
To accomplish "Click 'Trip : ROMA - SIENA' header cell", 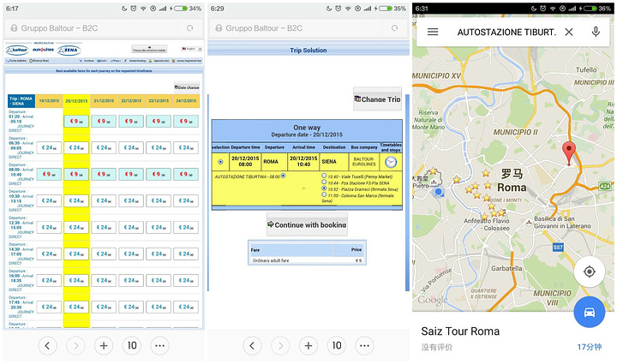I will pos(21,101).
